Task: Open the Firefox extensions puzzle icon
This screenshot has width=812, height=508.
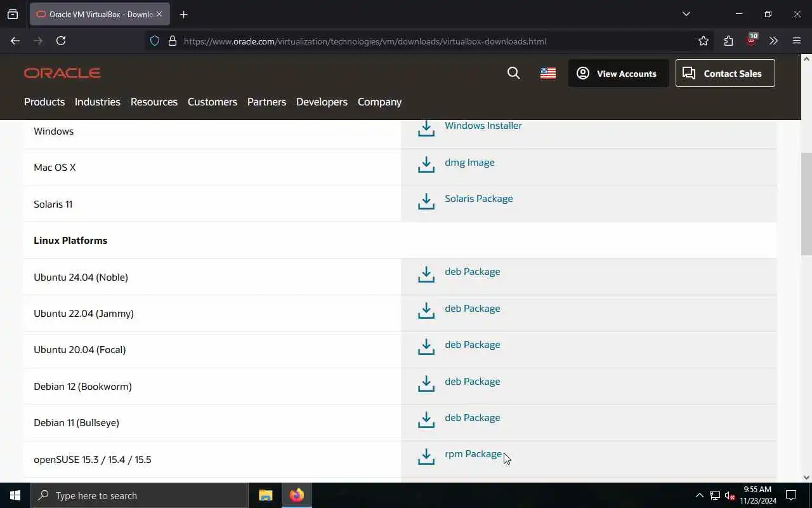Action: [728, 41]
